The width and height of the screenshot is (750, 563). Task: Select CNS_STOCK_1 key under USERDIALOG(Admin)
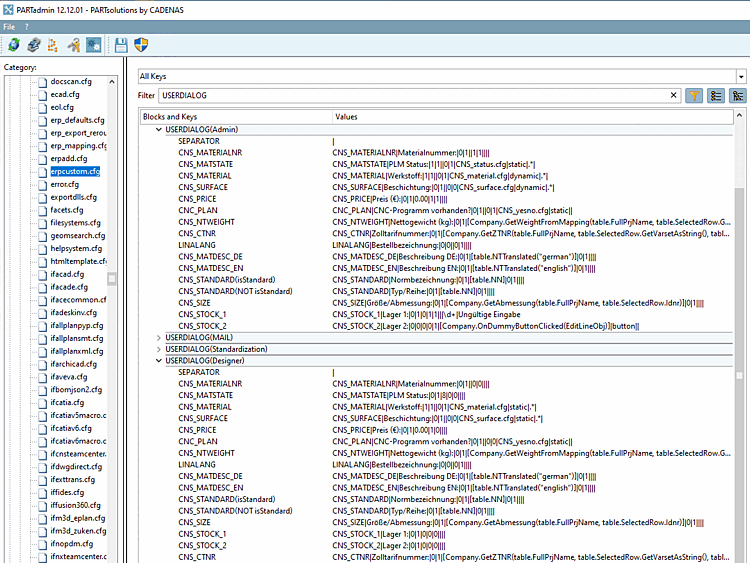pos(202,314)
